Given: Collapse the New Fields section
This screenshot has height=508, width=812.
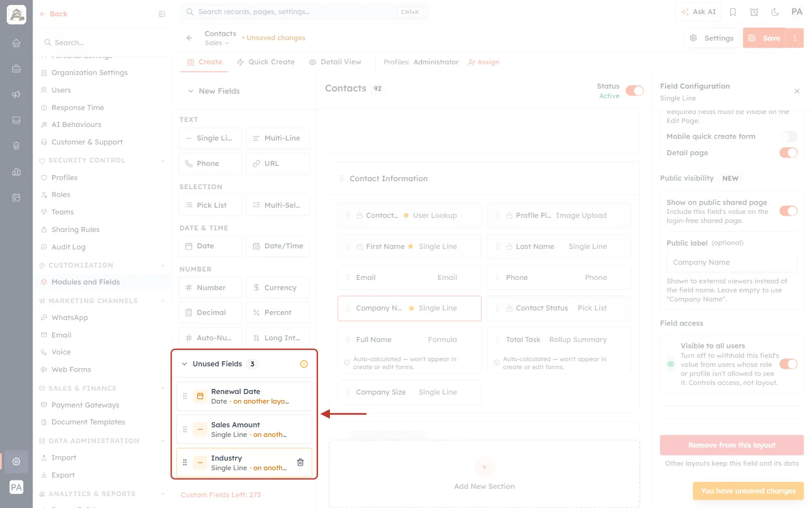Looking at the screenshot, I should point(191,91).
